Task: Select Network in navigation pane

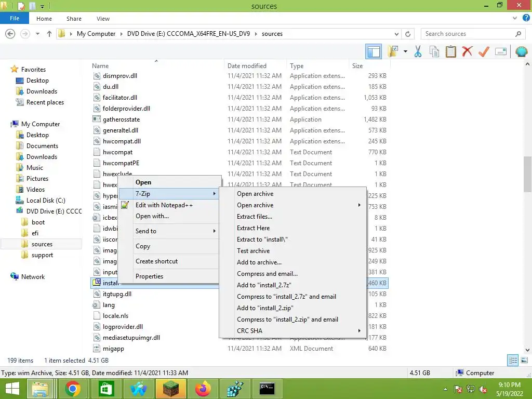Action: [33, 277]
